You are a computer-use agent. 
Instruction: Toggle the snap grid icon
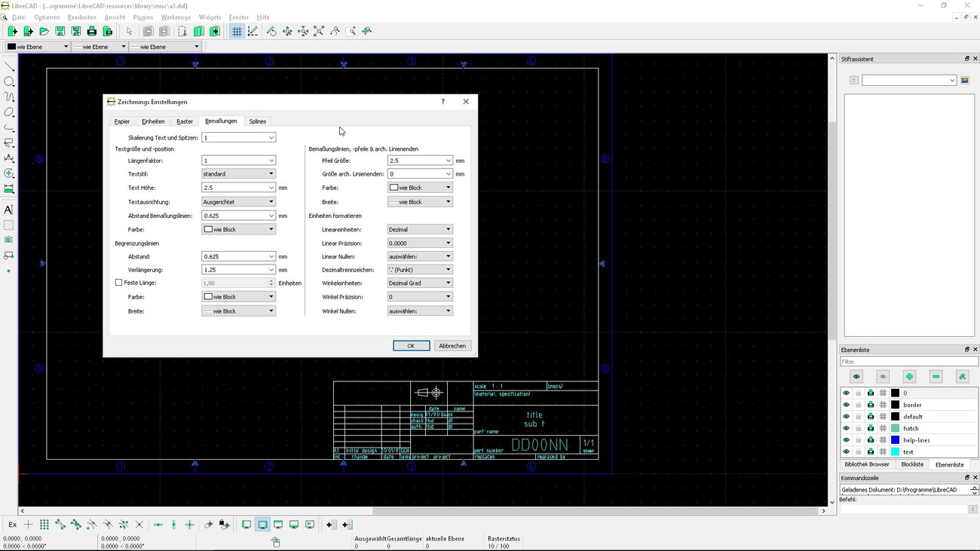[236, 31]
